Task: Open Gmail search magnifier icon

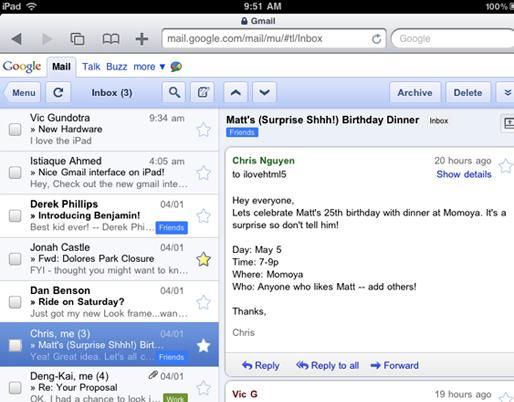Action: 174,92
